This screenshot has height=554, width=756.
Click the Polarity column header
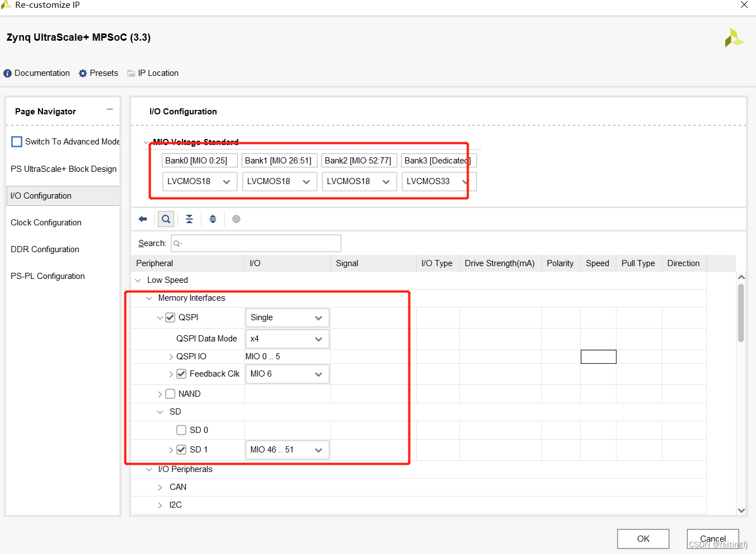pos(561,263)
